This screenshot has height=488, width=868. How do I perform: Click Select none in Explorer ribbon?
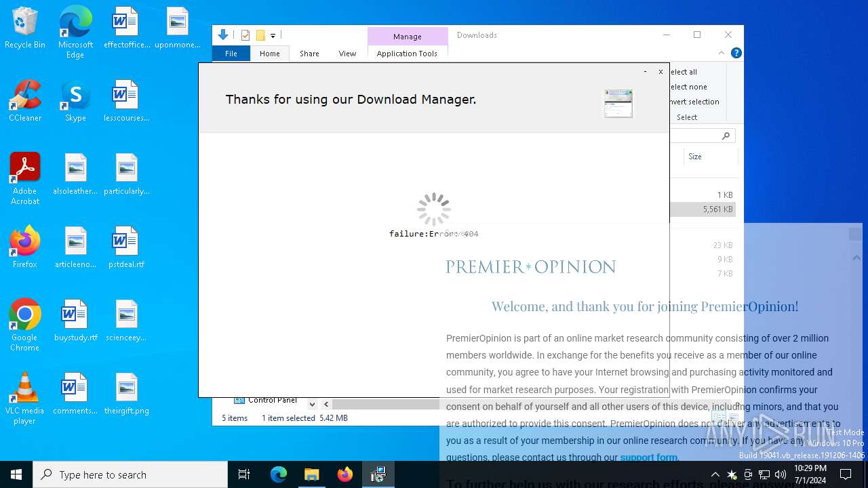pyautogui.click(x=688, y=87)
